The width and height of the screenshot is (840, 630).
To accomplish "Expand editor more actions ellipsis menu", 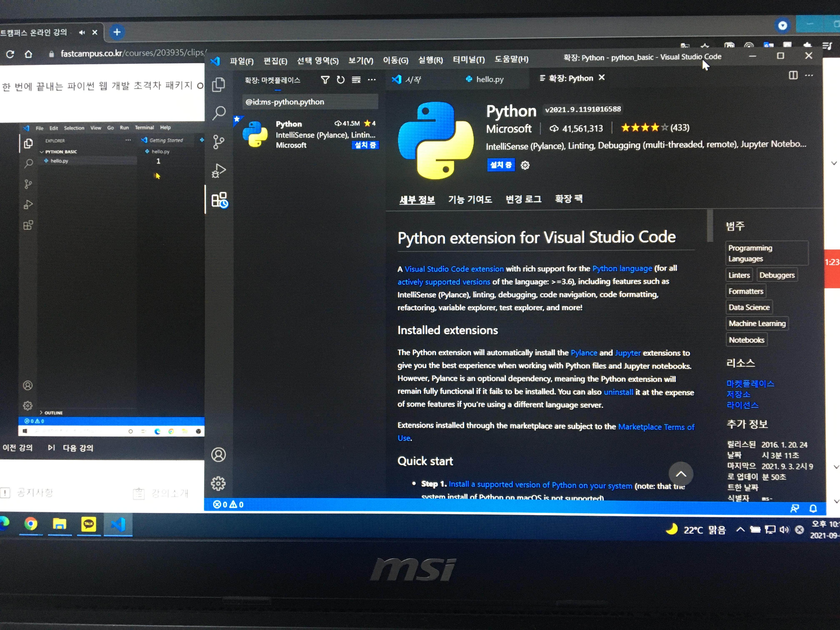I will 809,75.
